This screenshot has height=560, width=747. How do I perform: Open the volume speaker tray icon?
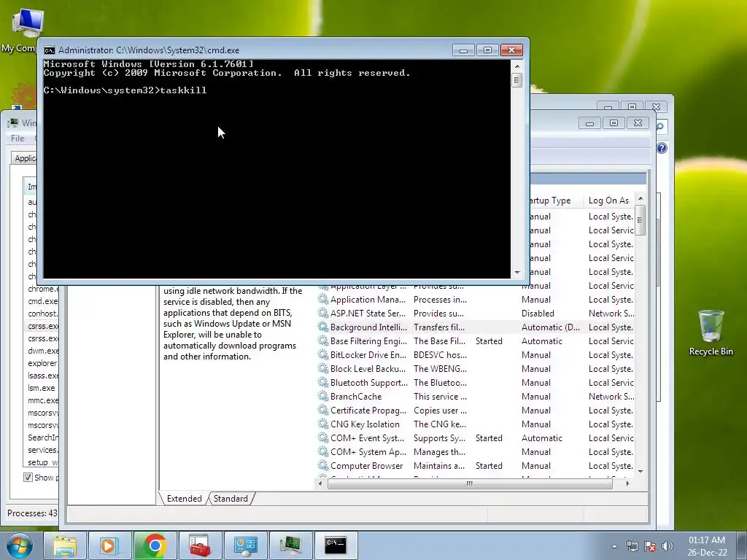667,546
